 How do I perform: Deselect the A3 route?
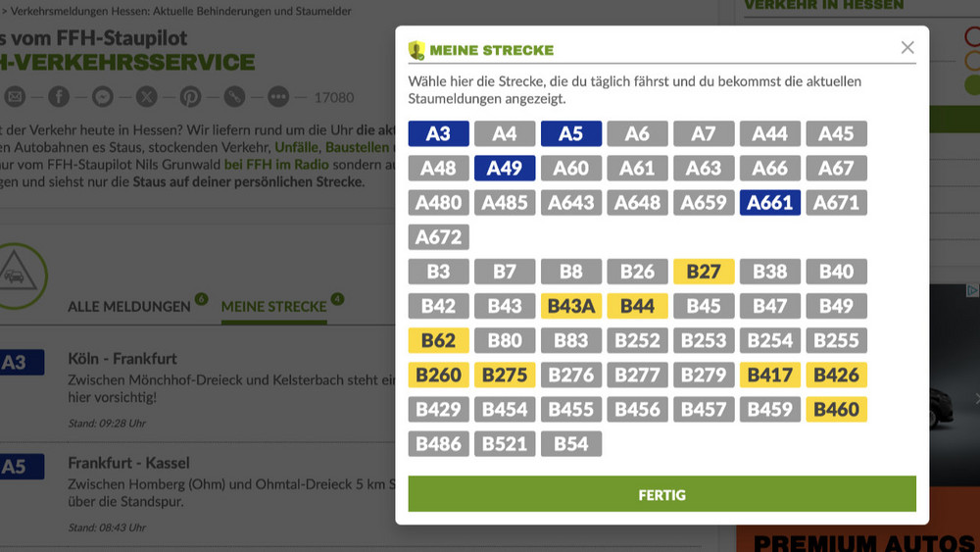[x=438, y=134]
